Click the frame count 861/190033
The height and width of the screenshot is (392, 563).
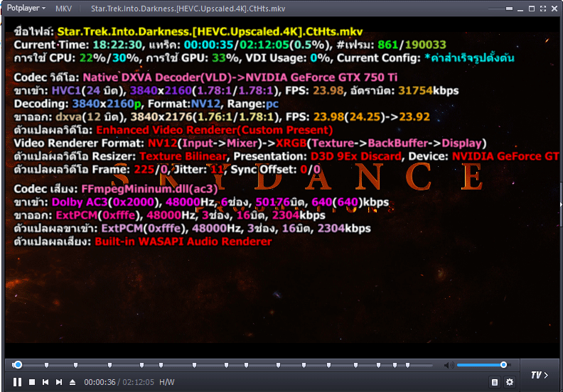[412, 45]
